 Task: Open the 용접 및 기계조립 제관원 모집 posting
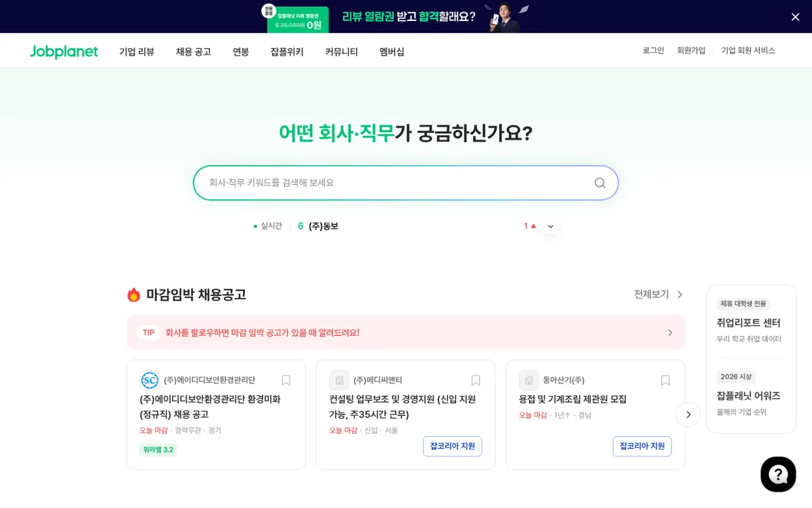tap(573, 399)
